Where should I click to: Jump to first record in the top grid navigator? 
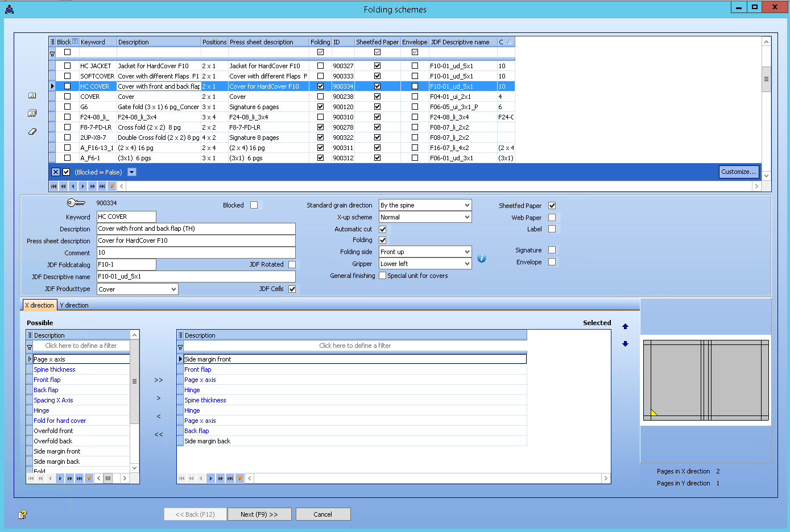point(54,186)
